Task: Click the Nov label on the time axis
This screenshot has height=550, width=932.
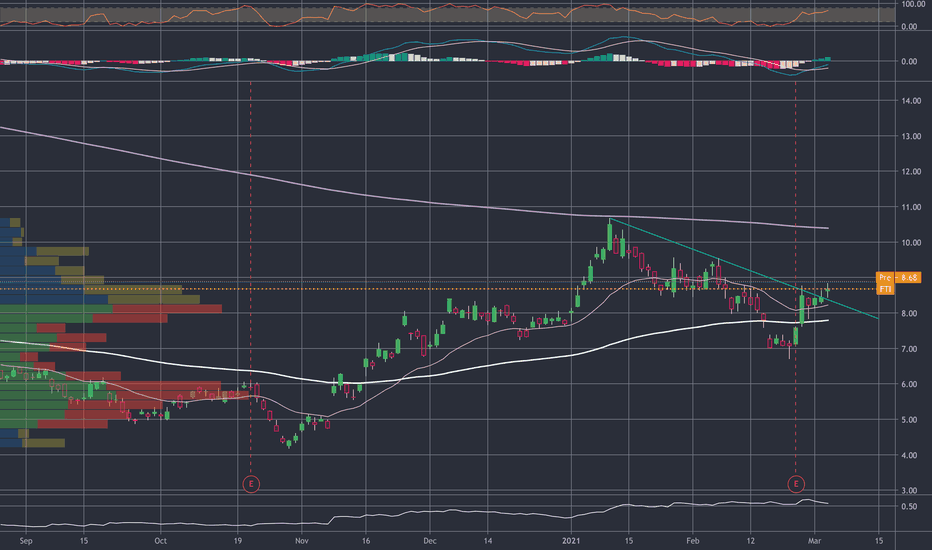Action: [x=301, y=541]
